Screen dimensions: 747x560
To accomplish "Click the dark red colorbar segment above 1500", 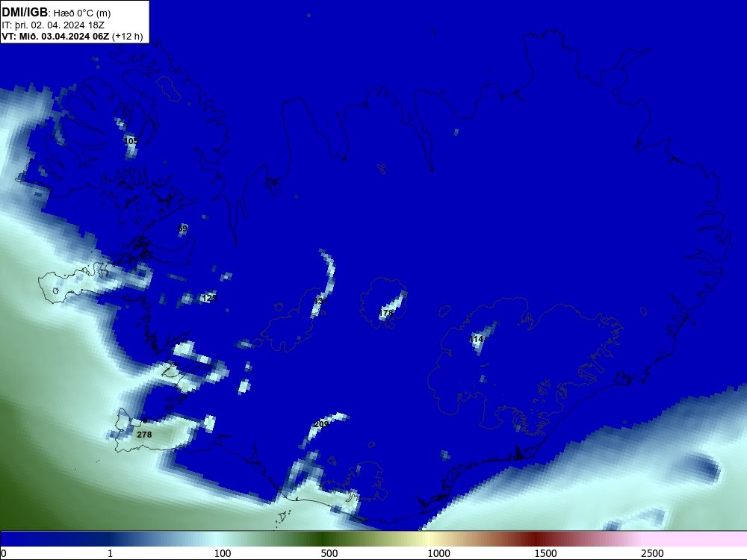I will point(537,539).
